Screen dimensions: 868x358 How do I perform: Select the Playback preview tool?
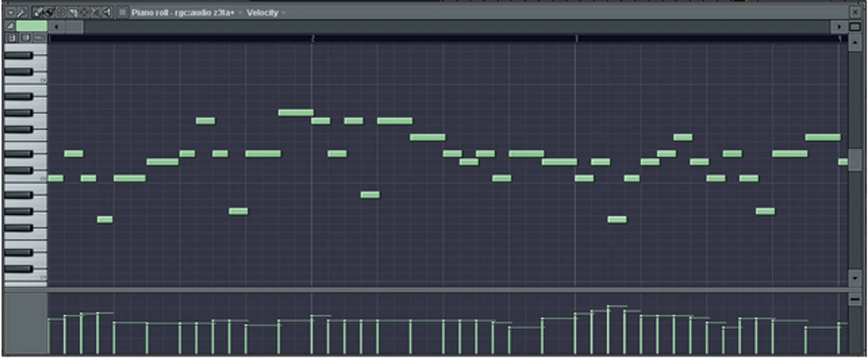pyautogui.click(x=109, y=12)
